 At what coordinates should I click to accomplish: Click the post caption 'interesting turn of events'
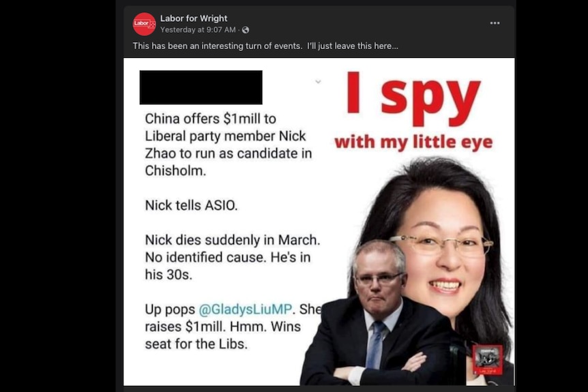pyautogui.click(x=251, y=46)
